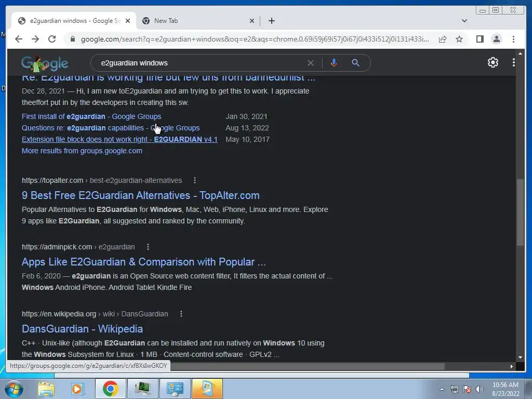Open more options for adminpick.com result
Viewport: 532px width, 399px height.
(148, 247)
